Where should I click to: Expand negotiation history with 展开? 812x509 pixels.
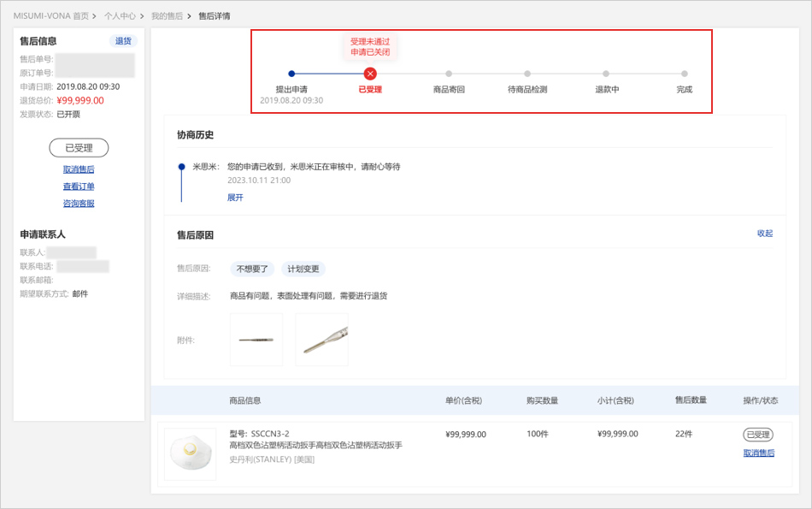pos(235,198)
